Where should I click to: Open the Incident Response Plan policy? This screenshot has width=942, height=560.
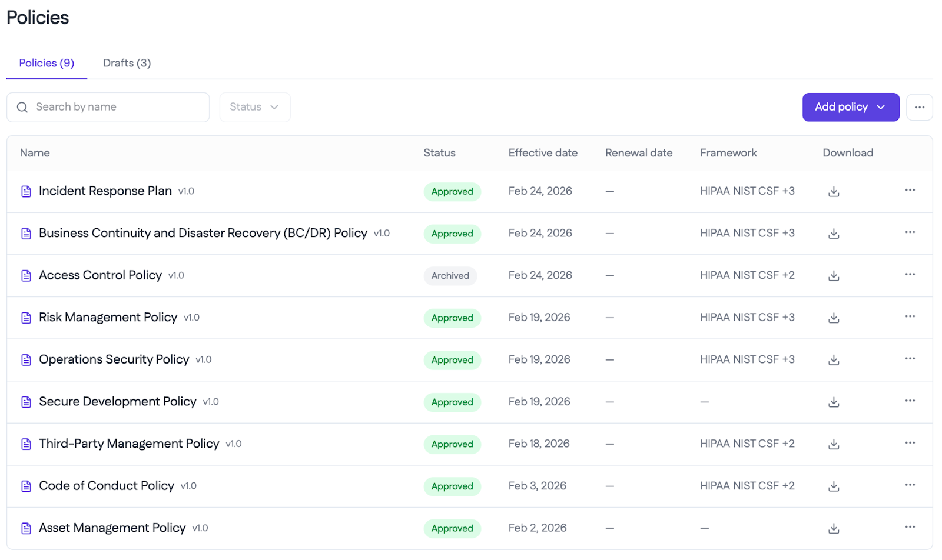pos(105,191)
